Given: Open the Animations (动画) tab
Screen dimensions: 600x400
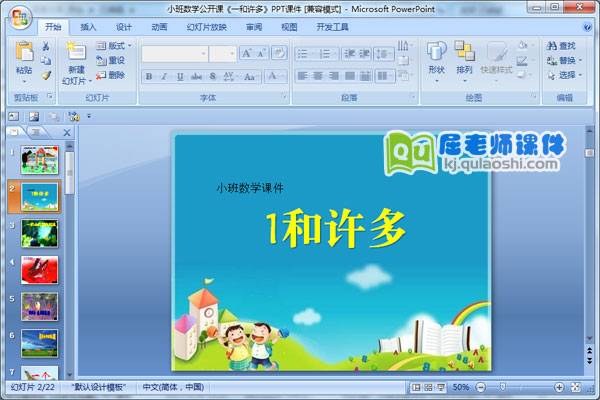Looking at the screenshot, I should pyautogui.click(x=159, y=27).
